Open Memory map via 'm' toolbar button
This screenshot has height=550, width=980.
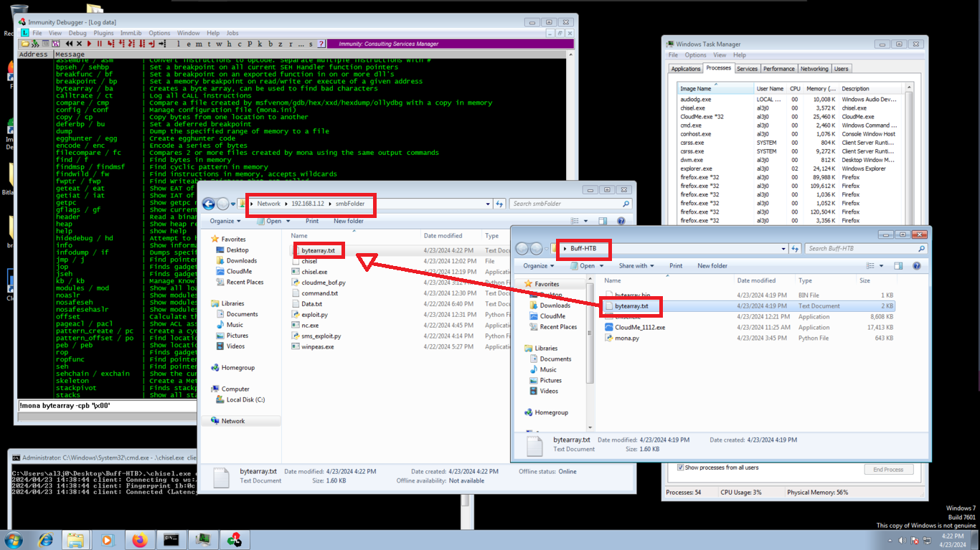[x=199, y=44]
